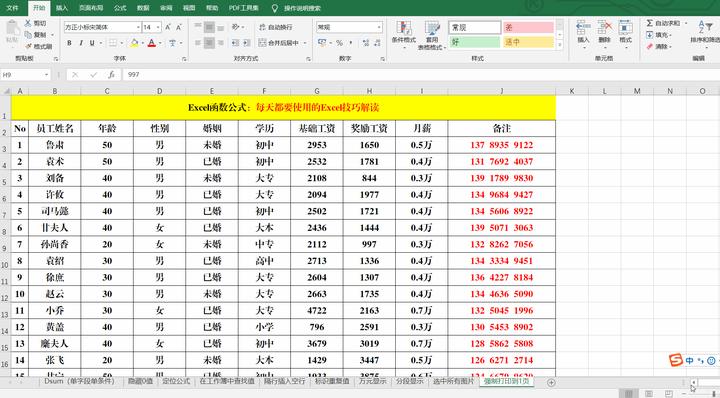The height and width of the screenshot is (398, 720).
Task: Click the Copy (复制) icon
Action: tap(28, 35)
